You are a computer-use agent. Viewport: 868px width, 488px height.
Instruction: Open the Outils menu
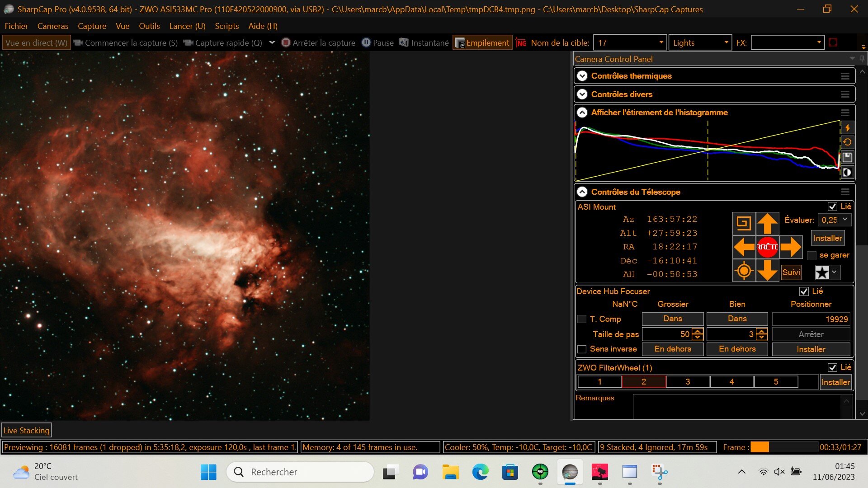pyautogui.click(x=149, y=26)
